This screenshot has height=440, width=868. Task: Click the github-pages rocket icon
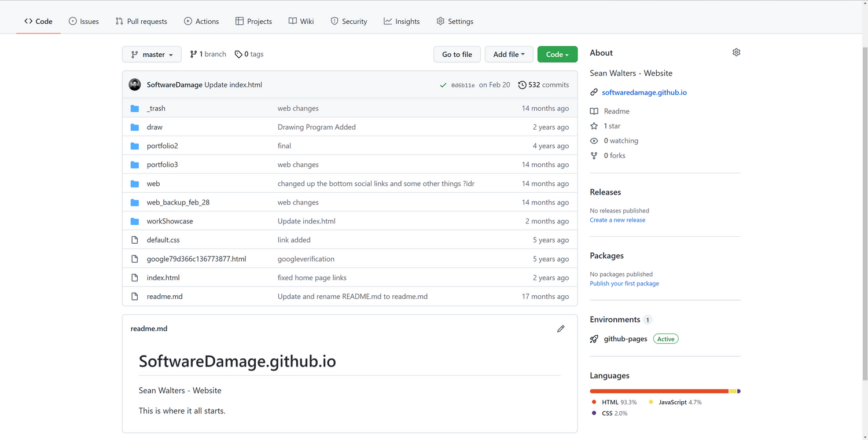(594, 339)
